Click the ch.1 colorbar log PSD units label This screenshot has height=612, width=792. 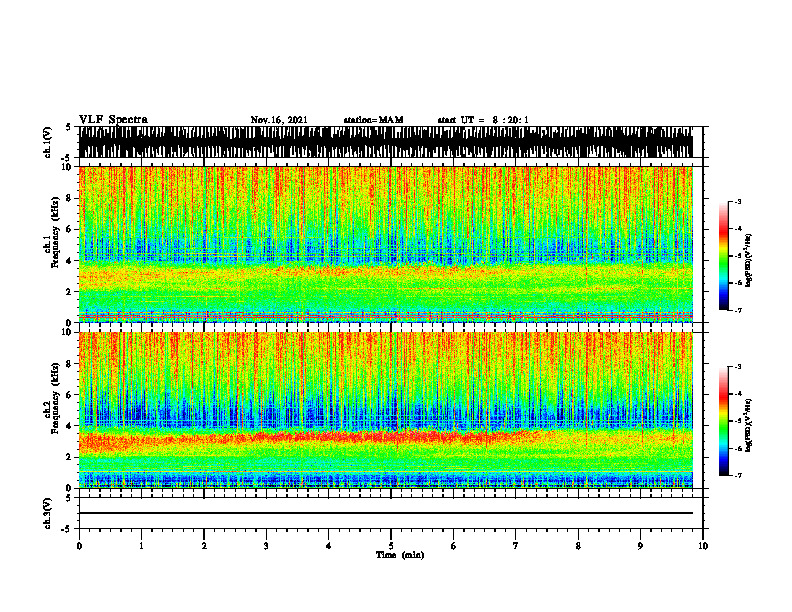(x=749, y=261)
